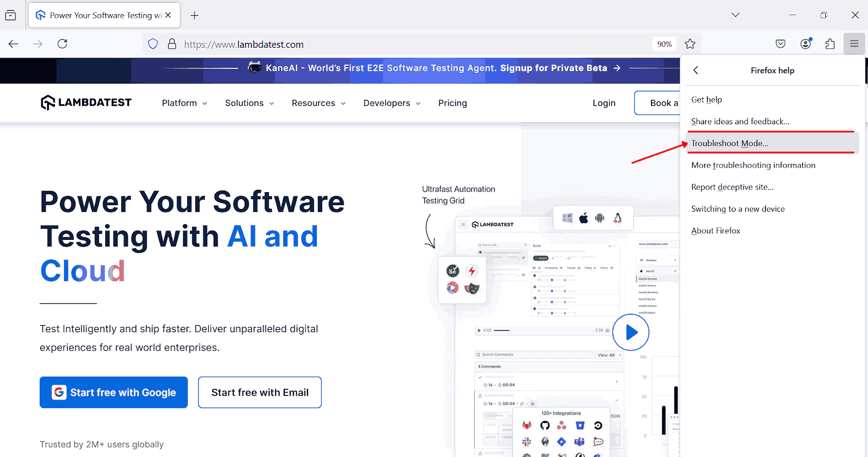Click the GitHub icon in the integrations card
The image size is (868, 457).
[545, 425]
